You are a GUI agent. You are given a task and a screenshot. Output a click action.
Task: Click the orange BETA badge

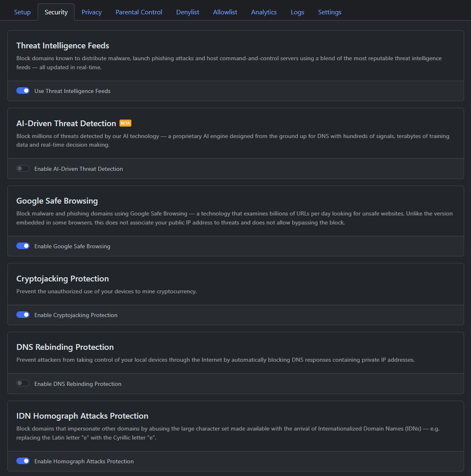tap(125, 123)
